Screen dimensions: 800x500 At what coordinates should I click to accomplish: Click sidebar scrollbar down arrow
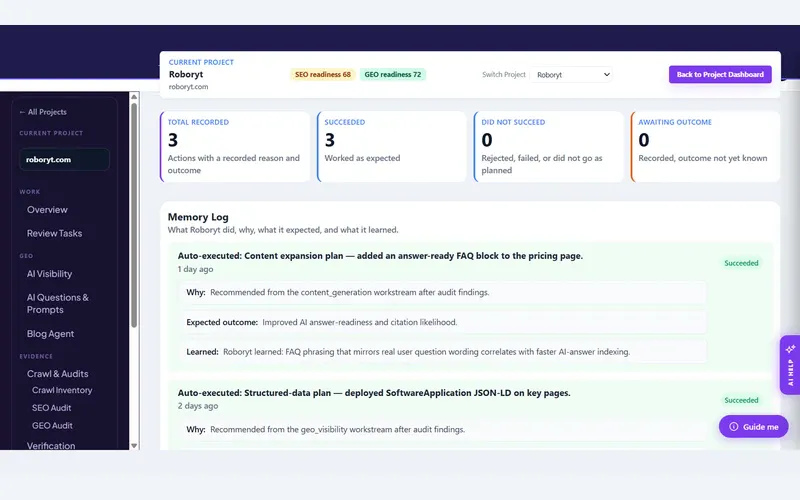point(134,445)
